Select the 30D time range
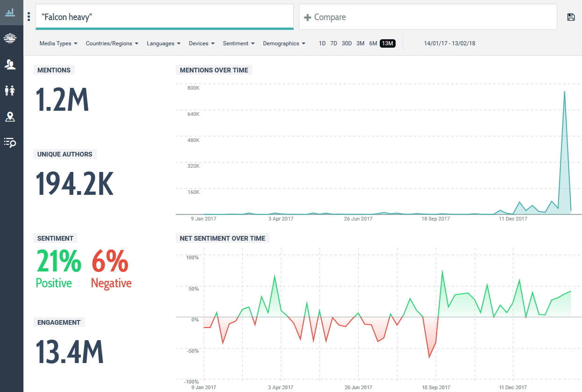This screenshot has width=582, height=392. coord(347,43)
